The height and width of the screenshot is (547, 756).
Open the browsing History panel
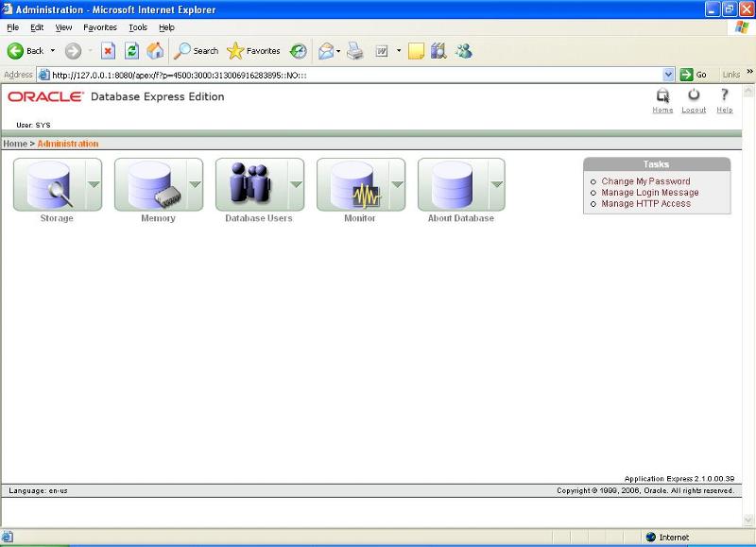[x=298, y=51]
